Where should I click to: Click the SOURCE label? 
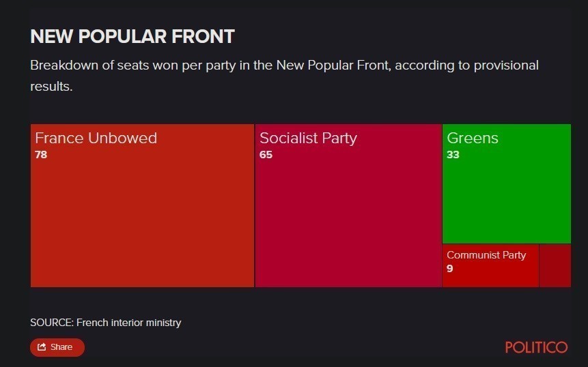point(51,323)
